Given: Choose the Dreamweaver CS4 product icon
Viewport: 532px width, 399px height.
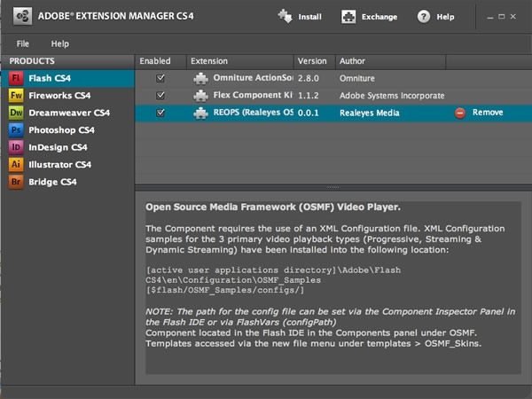Looking at the screenshot, I should point(16,113).
